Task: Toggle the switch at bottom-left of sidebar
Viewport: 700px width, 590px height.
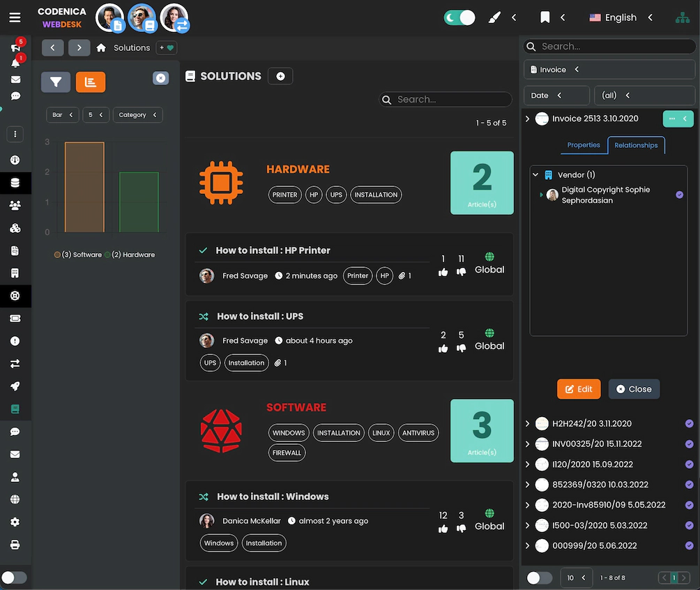Action: (x=15, y=577)
